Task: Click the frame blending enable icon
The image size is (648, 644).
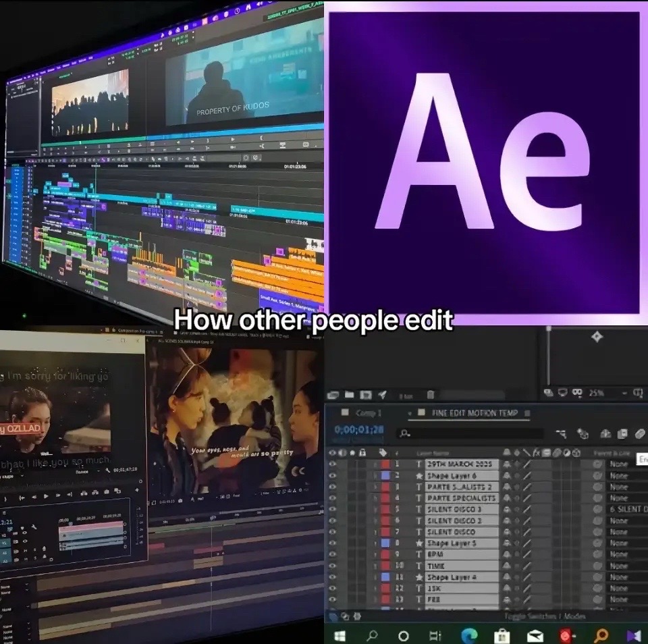Action: 622,433
